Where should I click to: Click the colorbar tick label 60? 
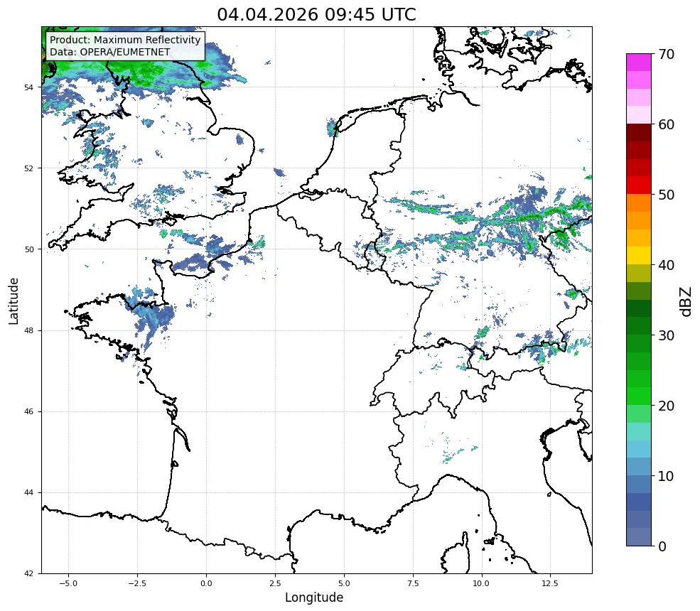tap(666, 124)
